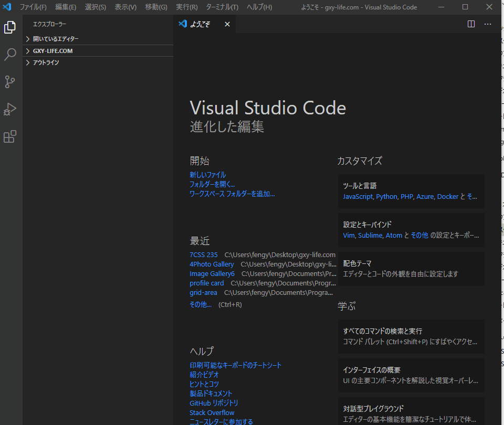Click the フォルダーを開く link
This screenshot has height=425, width=504.
pos(212,184)
